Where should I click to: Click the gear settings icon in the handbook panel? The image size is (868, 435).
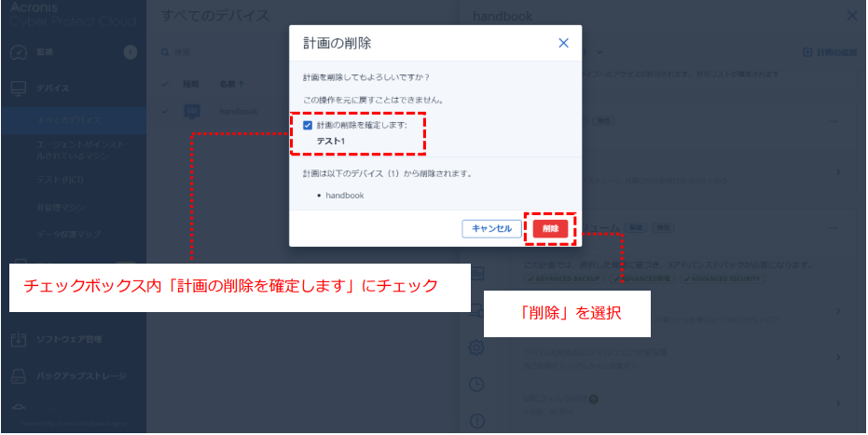click(476, 347)
